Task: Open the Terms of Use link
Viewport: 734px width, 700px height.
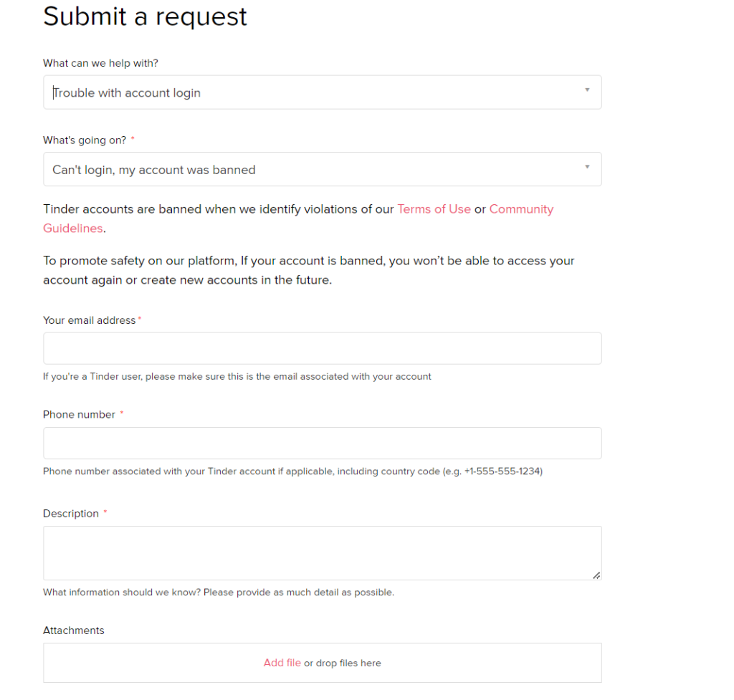Action: click(x=434, y=209)
